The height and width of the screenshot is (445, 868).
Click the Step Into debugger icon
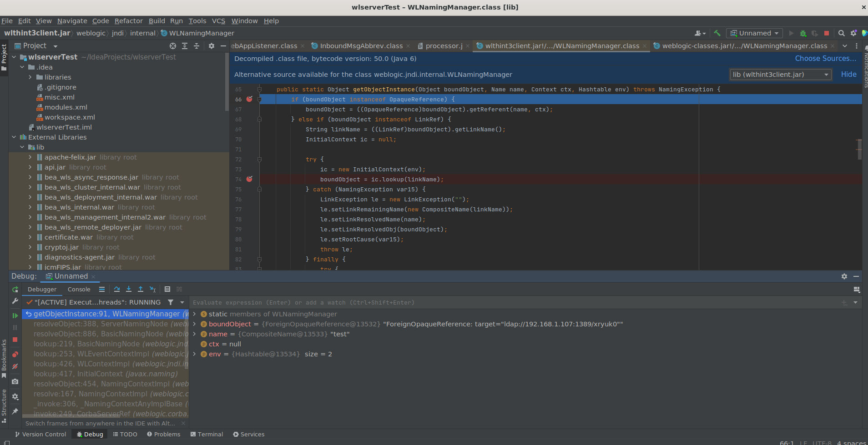coord(129,289)
